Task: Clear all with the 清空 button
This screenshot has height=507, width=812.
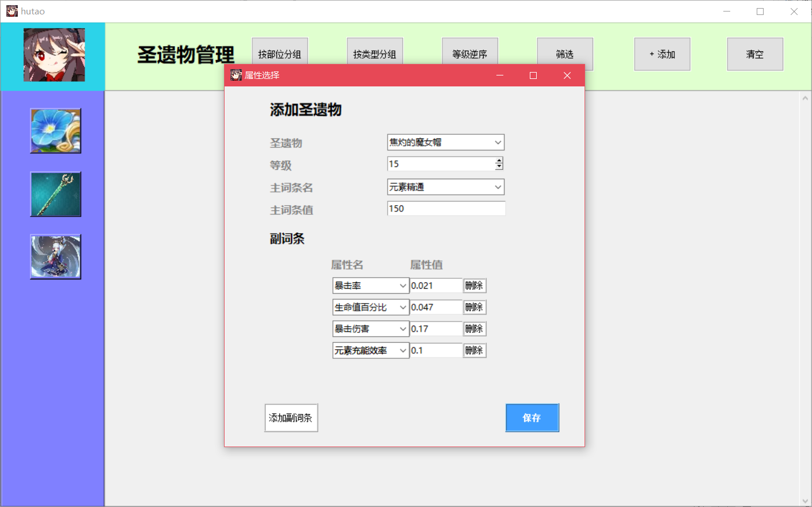Action: point(755,54)
